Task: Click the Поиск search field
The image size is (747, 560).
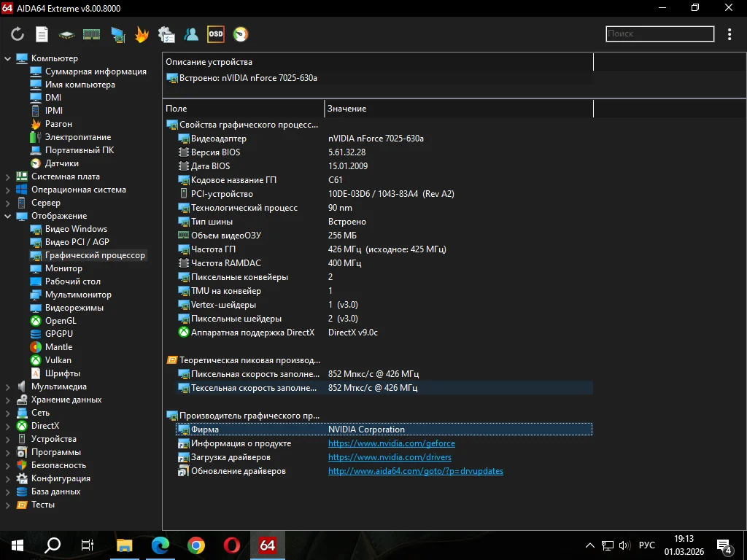Action: (x=659, y=34)
